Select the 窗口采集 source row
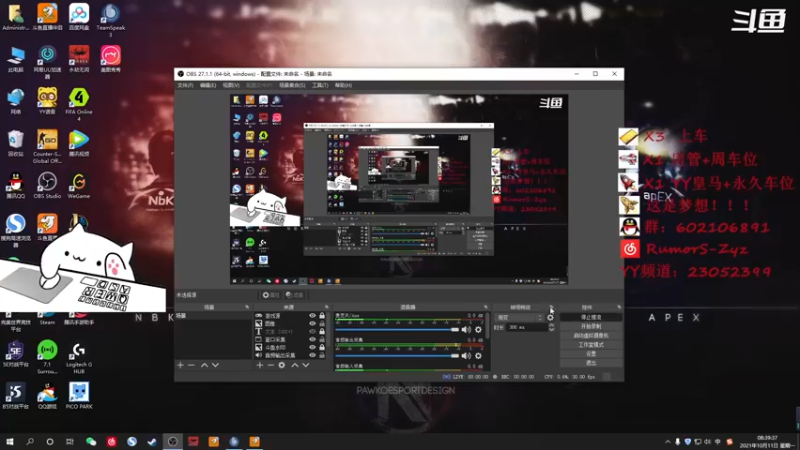Image resolution: width=800 pixels, height=450 pixels. 291,339
